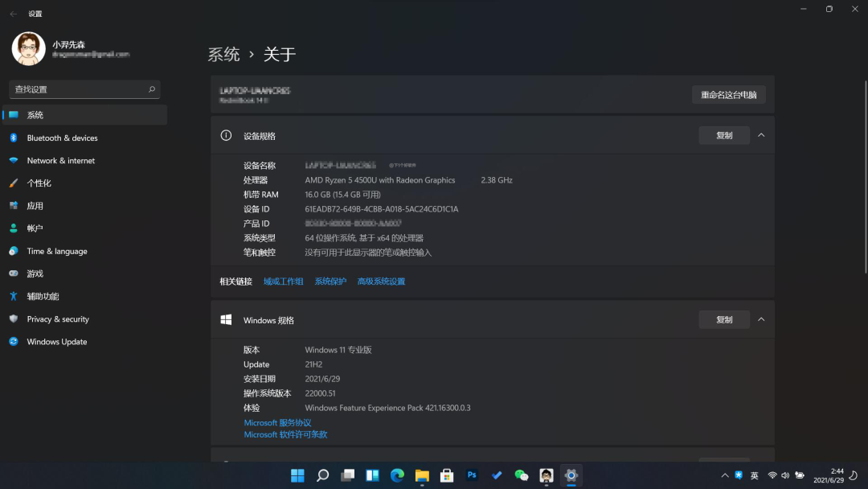Click the volume tray icon
The image size is (868, 489).
click(785, 475)
